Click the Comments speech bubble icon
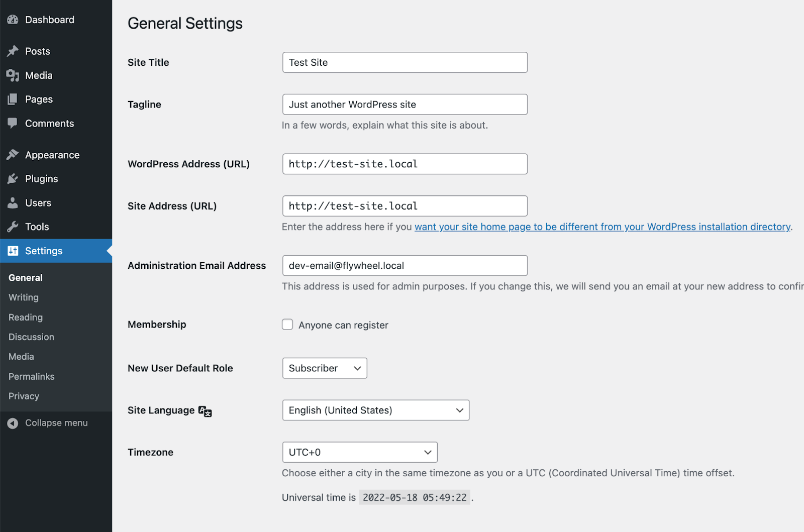This screenshot has height=532, width=804. click(x=13, y=124)
